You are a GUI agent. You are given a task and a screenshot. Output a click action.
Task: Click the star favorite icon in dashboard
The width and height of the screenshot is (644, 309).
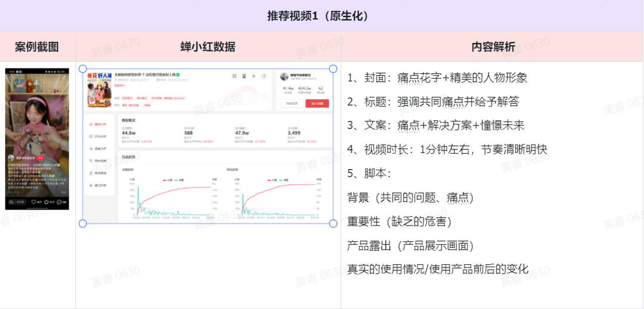(254, 76)
